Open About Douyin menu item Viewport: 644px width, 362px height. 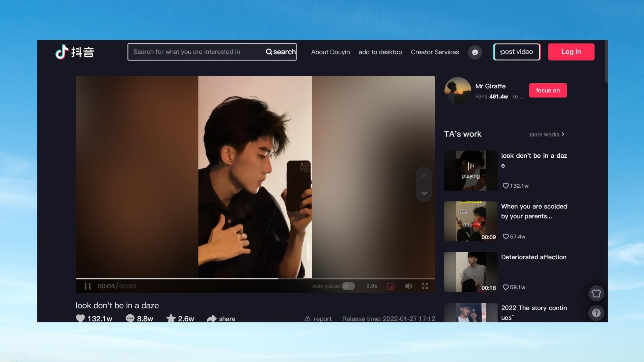[330, 52]
